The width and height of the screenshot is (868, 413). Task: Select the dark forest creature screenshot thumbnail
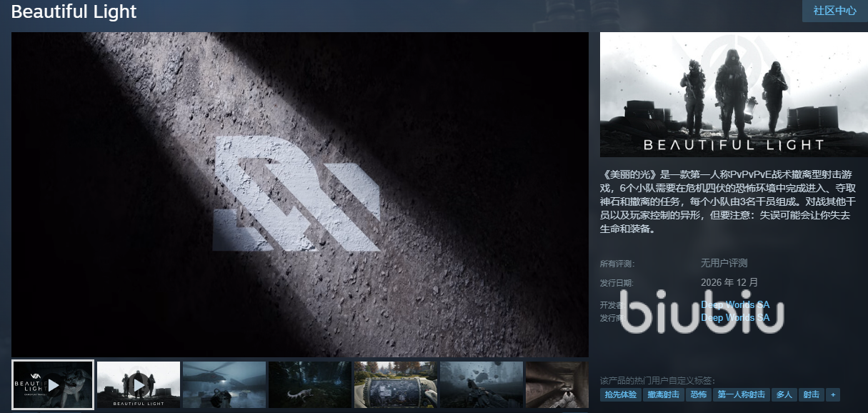coord(309,384)
